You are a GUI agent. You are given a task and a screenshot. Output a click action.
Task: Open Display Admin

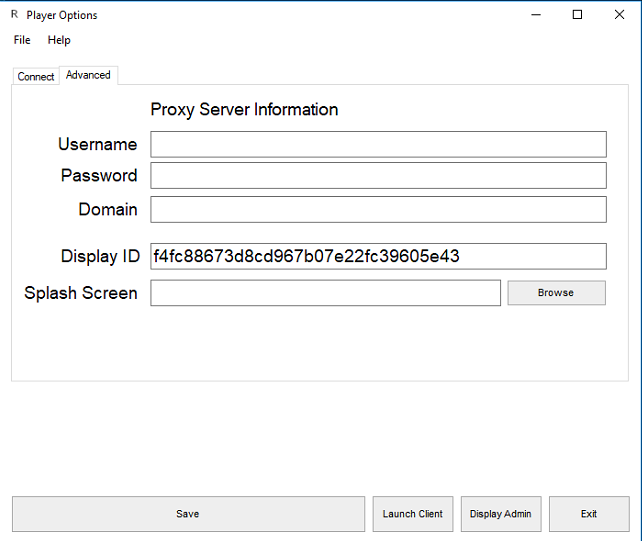(x=501, y=514)
